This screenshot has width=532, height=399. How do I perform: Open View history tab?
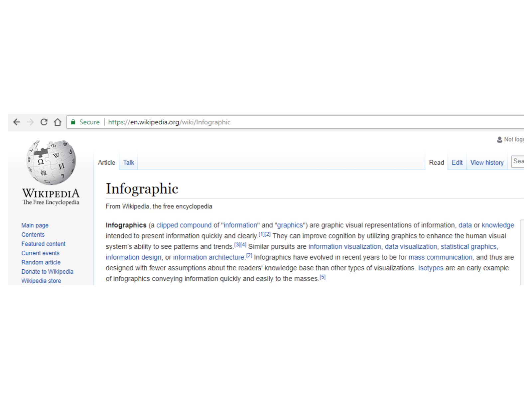click(x=487, y=163)
